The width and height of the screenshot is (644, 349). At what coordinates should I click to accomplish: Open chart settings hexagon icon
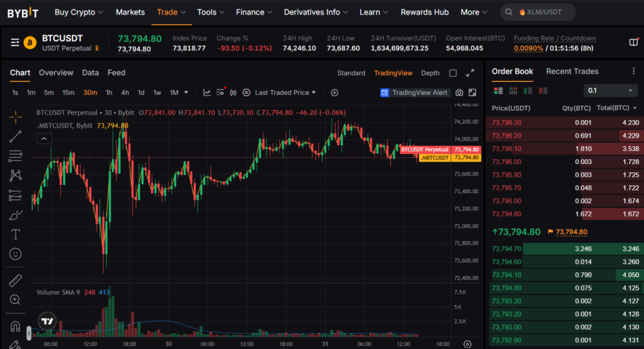(x=247, y=93)
